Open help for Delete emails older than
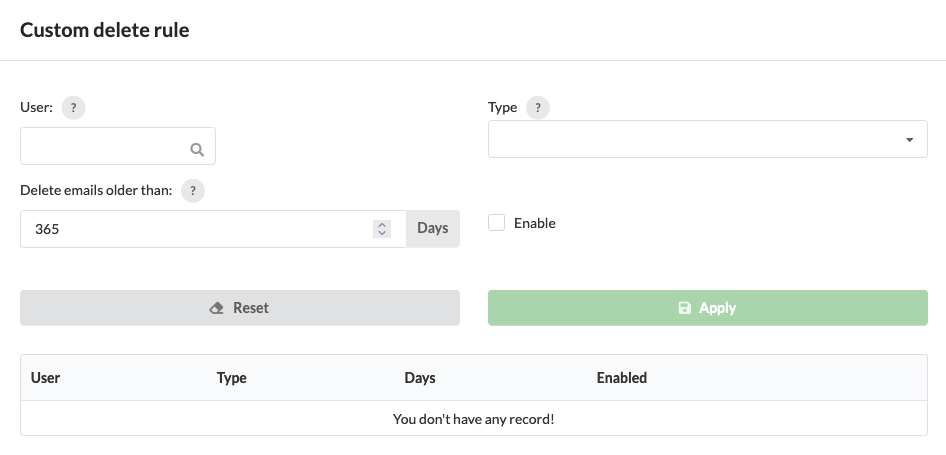Image resolution: width=946 pixels, height=455 pixels. (x=192, y=191)
